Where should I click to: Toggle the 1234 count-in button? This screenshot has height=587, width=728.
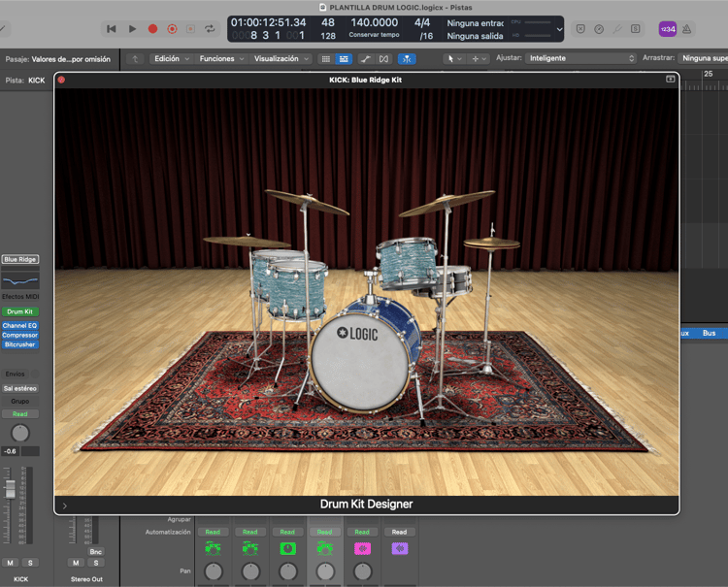pyautogui.click(x=668, y=29)
